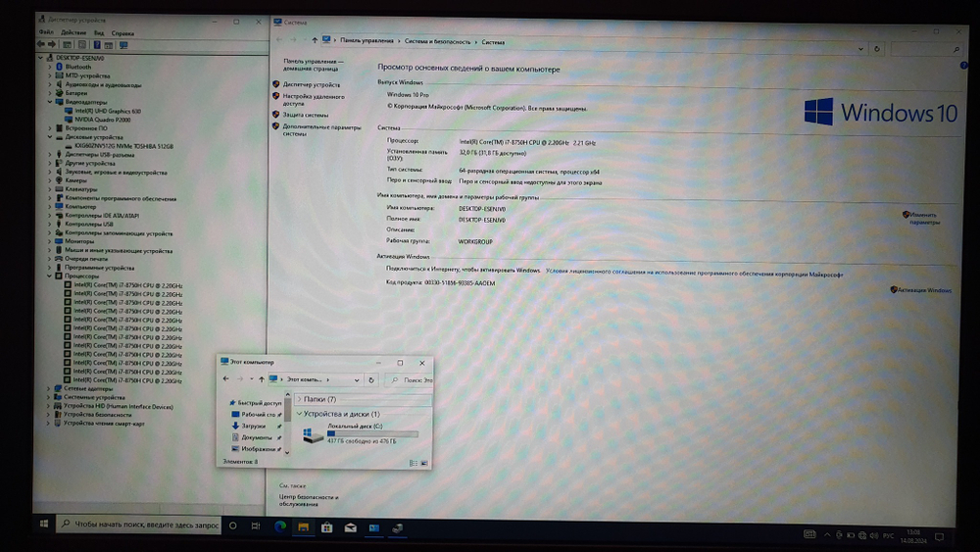Expand the Батареи category
Viewport: 980px width, 552px height.
(50, 92)
